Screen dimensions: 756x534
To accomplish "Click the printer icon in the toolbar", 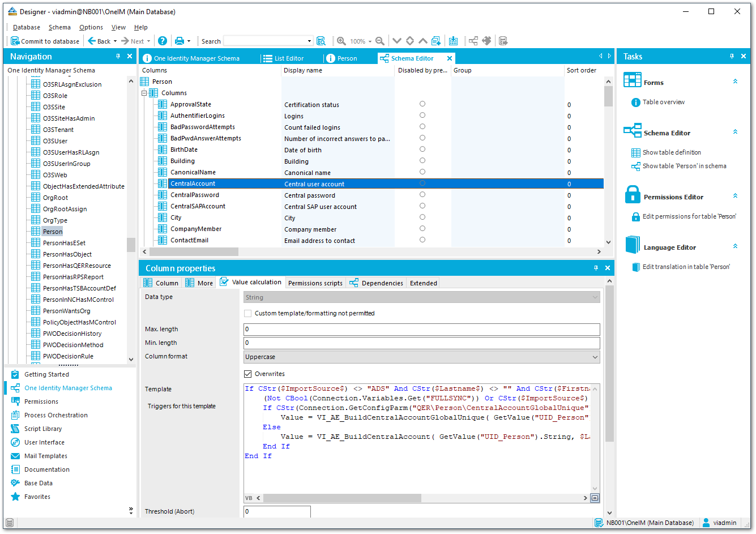I will (x=180, y=41).
